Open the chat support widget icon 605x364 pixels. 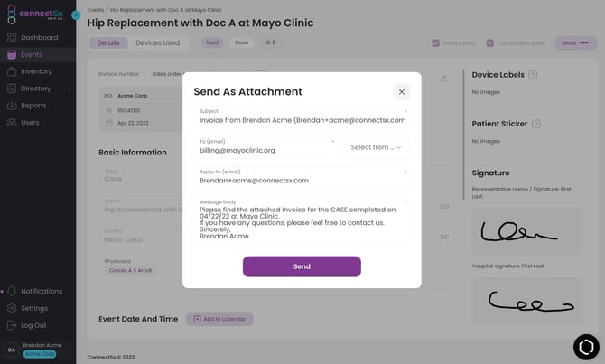pyautogui.click(x=586, y=347)
